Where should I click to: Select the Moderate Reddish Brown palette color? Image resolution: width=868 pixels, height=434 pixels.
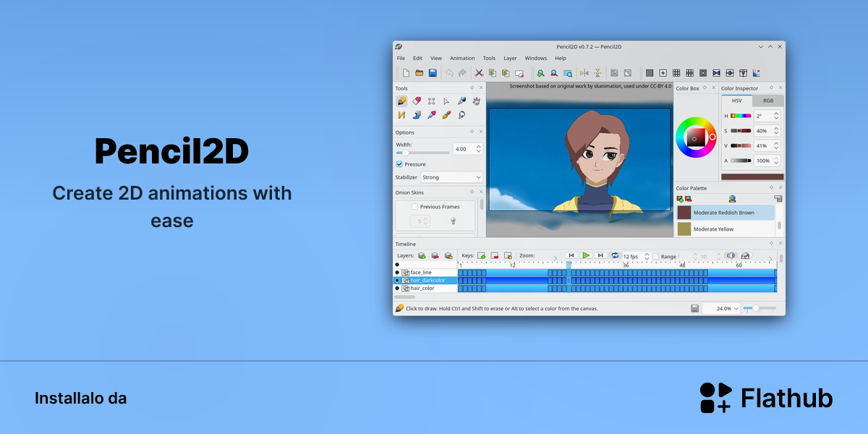point(726,213)
